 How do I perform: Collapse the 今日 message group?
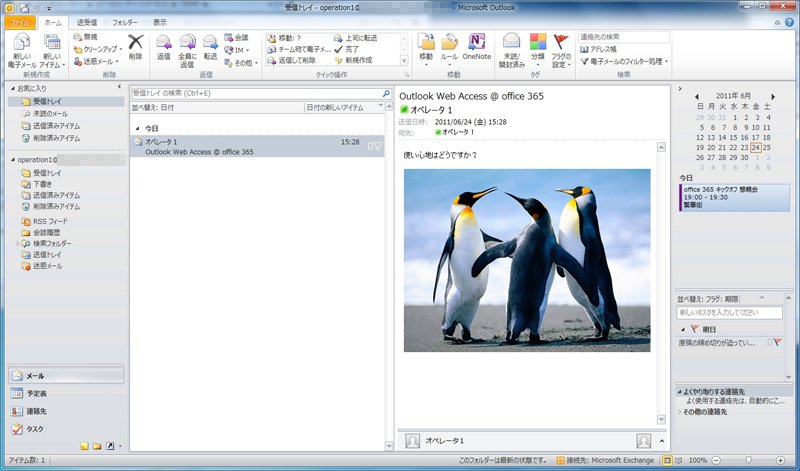pyautogui.click(x=137, y=129)
